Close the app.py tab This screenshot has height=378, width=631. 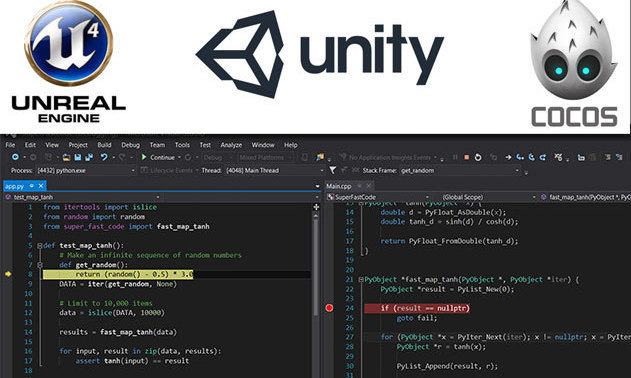point(41,186)
